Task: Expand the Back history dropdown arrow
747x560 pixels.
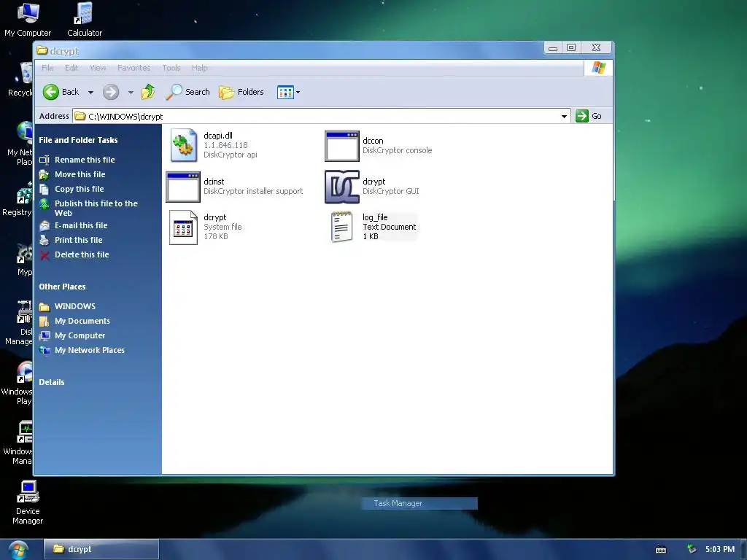Action: pyautogui.click(x=90, y=93)
